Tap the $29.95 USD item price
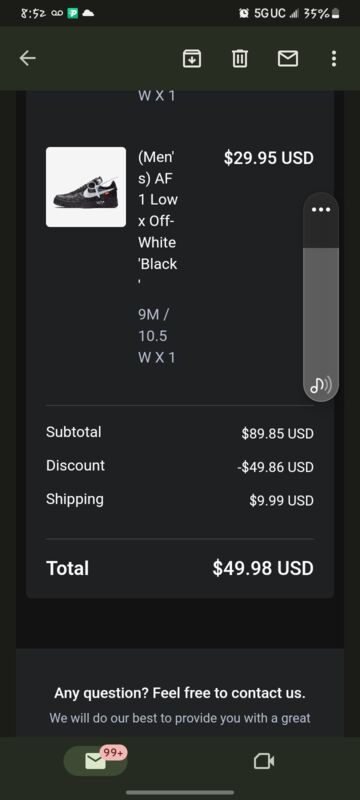Image resolution: width=360 pixels, height=800 pixels. pos(269,158)
